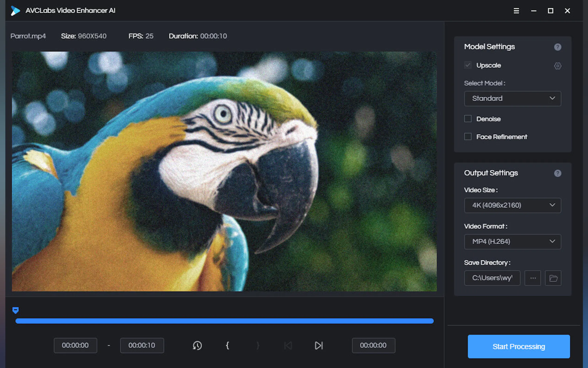Open the save directory folder icon
This screenshot has width=588, height=368.
pos(553,278)
